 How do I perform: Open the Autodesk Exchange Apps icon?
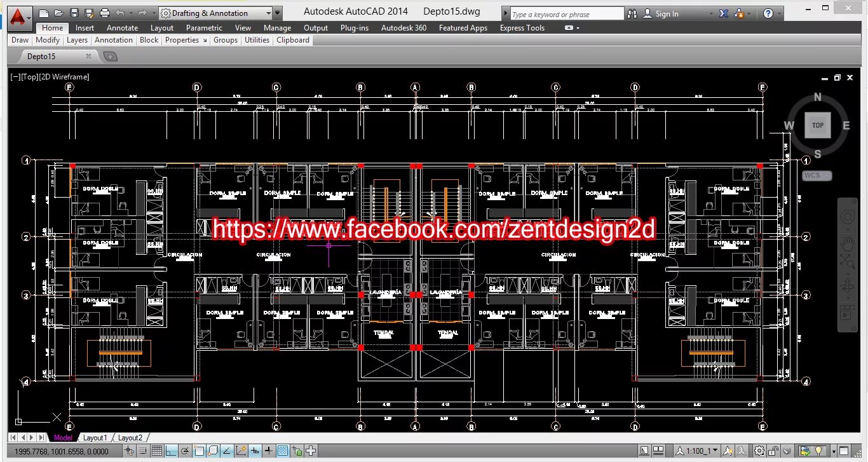[724, 13]
